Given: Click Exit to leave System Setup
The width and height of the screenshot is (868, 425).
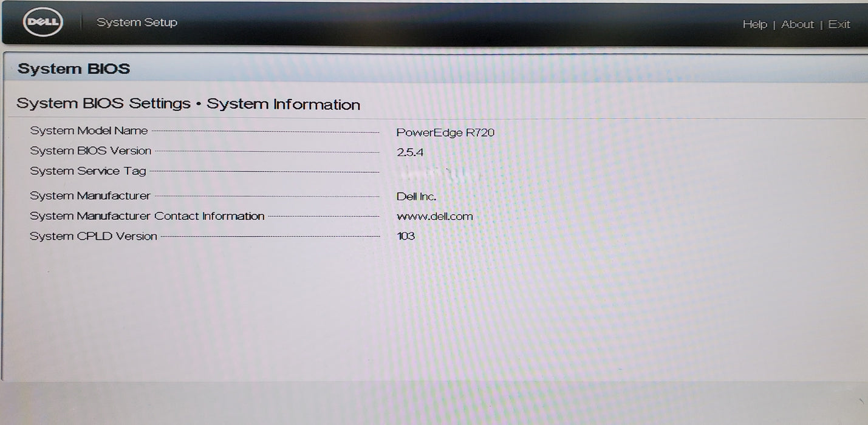Looking at the screenshot, I should pyautogui.click(x=839, y=24).
